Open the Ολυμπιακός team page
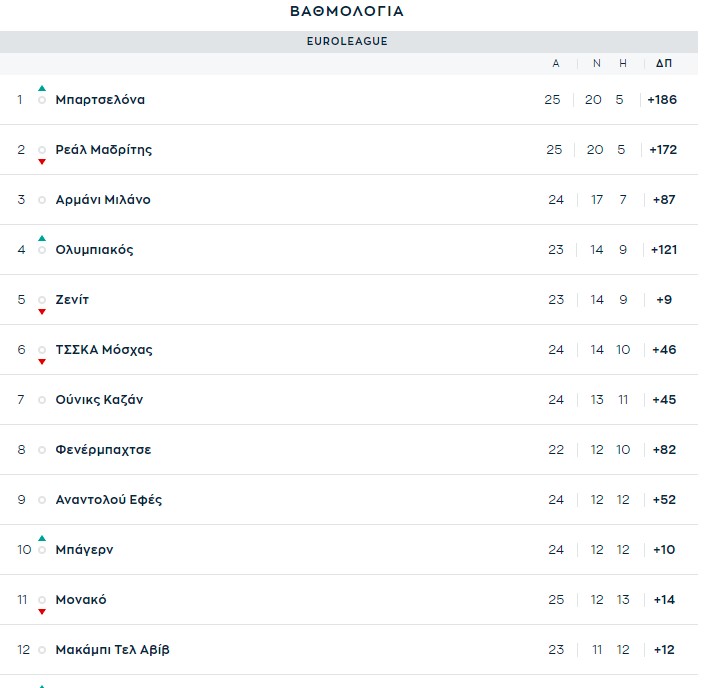Viewport: 709px width, 688px height. pos(94,250)
